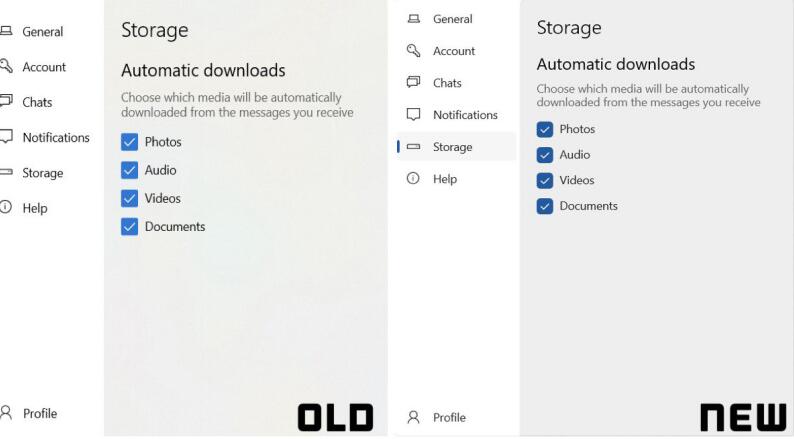The image size is (794, 439).
Task: Toggle the Audio checkbox in OLD panel
Action: (x=129, y=170)
